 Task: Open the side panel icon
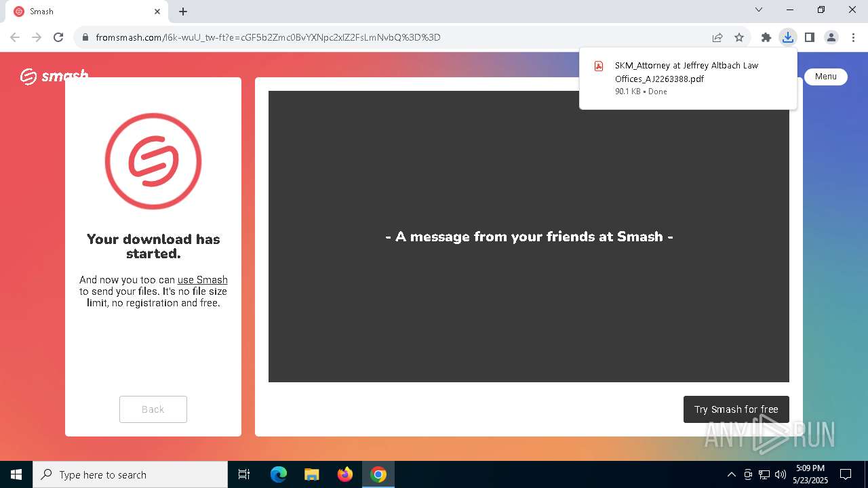(810, 37)
